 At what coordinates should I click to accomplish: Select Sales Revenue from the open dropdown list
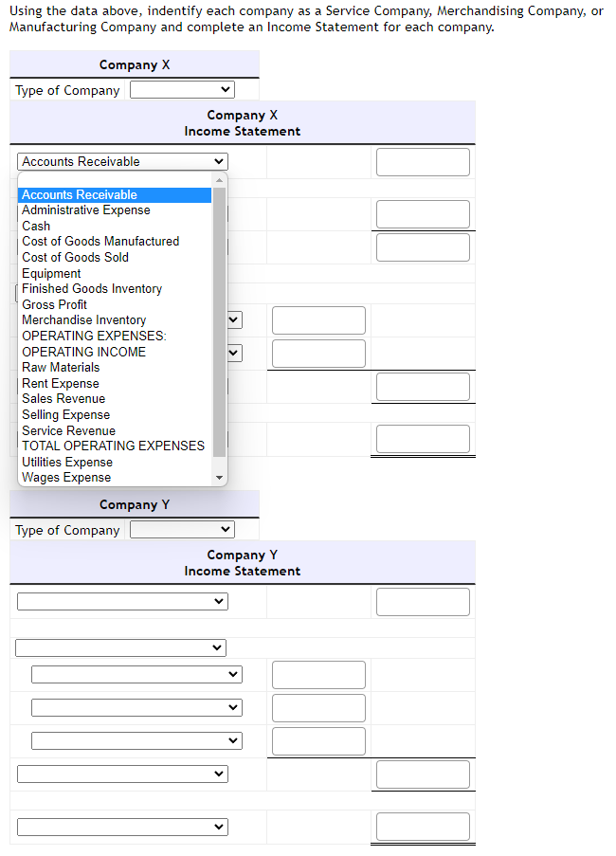pos(63,398)
